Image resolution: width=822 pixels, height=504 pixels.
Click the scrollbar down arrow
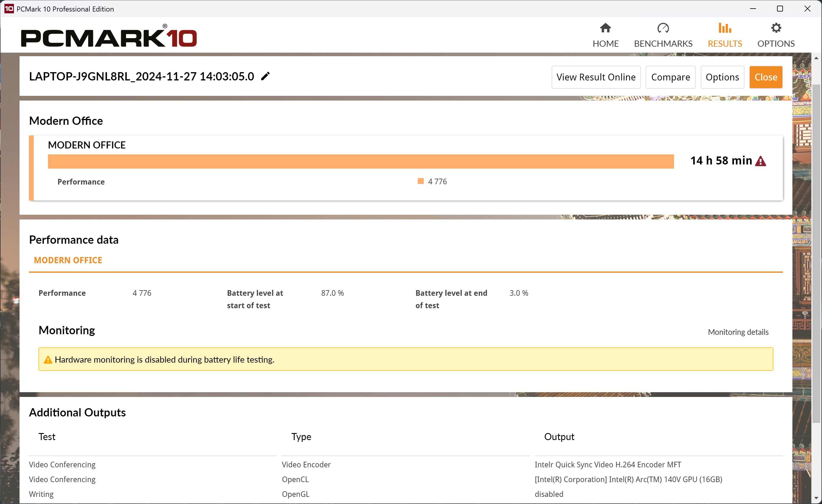(816, 499)
